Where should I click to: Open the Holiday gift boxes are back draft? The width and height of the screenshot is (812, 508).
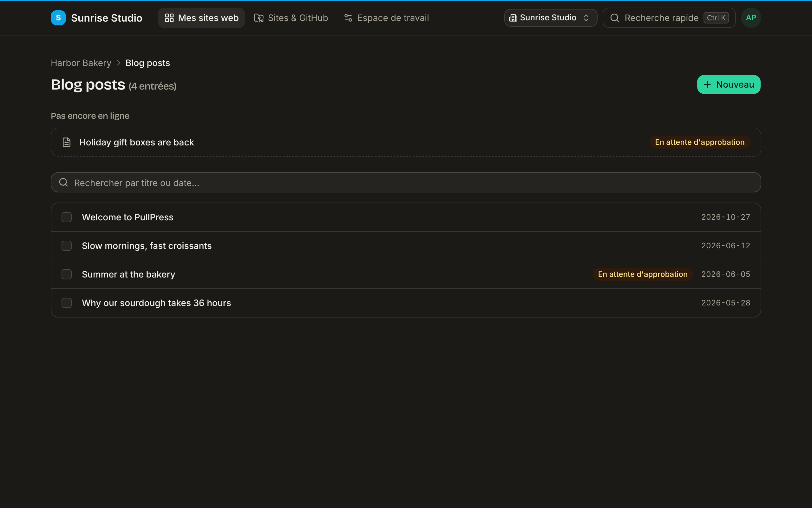pos(406,142)
